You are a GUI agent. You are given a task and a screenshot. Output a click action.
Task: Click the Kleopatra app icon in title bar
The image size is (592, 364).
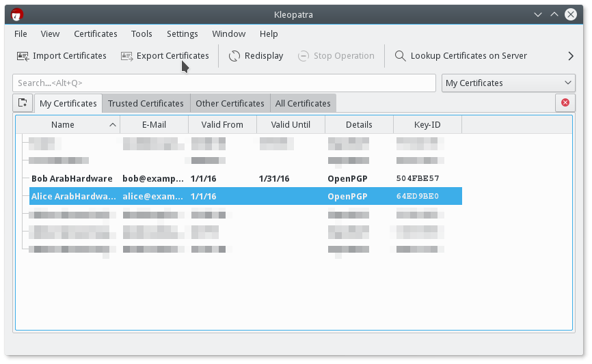(17, 15)
